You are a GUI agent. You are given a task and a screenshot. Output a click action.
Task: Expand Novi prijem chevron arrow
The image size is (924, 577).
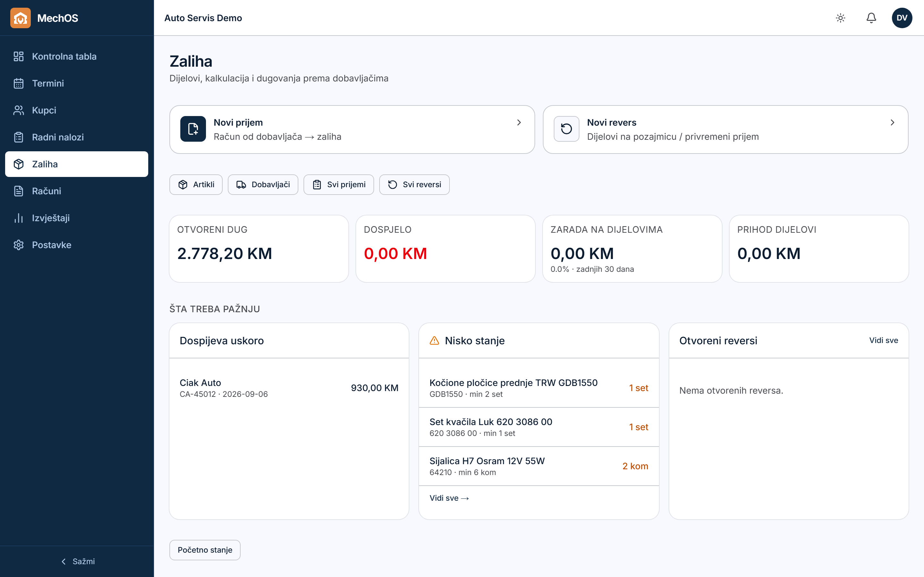[x=519, y=122]
